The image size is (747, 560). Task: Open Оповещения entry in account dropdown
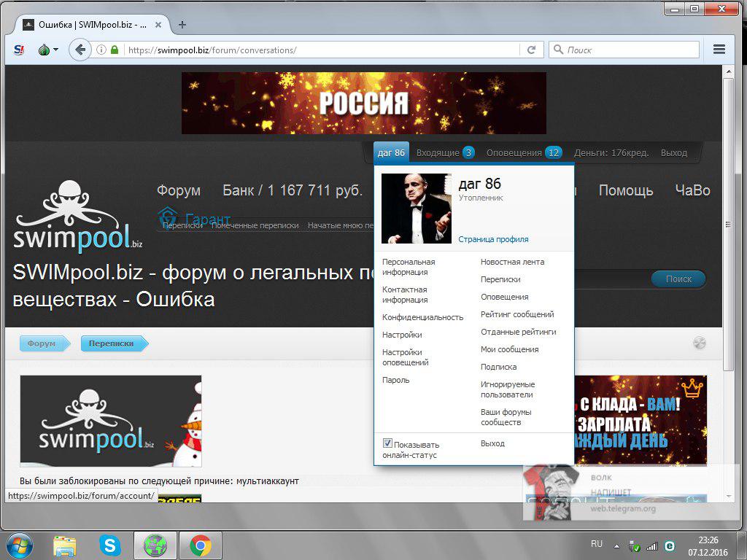click(x=505, y=297)
